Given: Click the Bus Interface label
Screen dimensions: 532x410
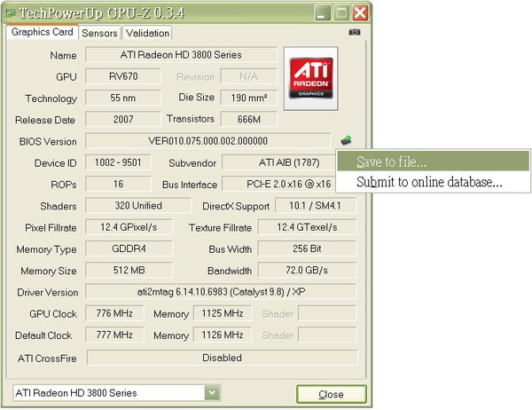Looking at the screenshot, I should point(190,185).
